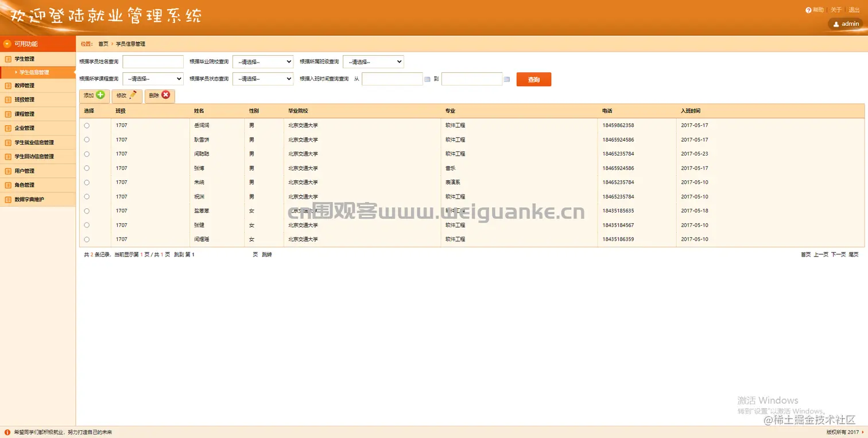Focus the 从 start date input
868x438 pixels.
click(392, 79)
